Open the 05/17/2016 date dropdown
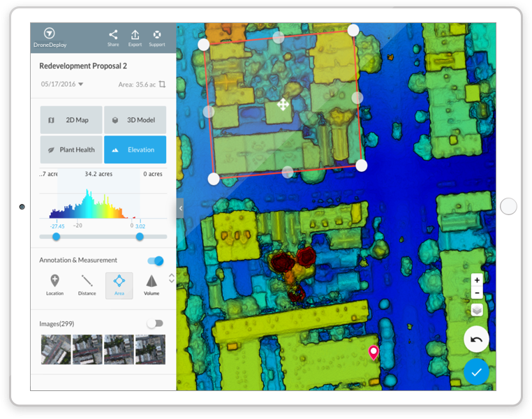 62,84
